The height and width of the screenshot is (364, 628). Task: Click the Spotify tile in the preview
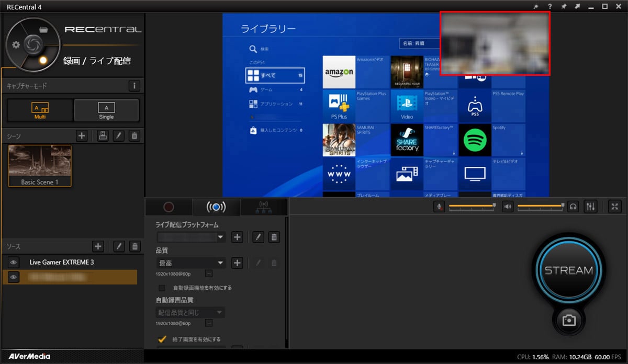point(475,140)
